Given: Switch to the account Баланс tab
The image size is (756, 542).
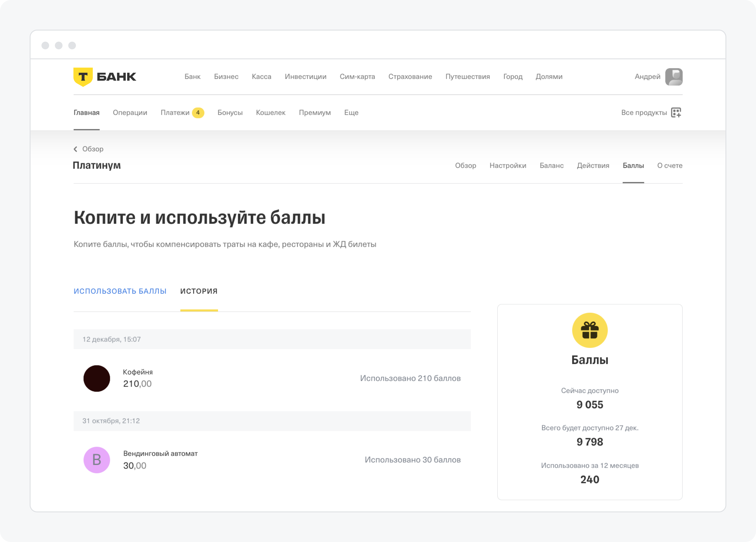Looking at the screenshot, I should click(x=551, y=166).
